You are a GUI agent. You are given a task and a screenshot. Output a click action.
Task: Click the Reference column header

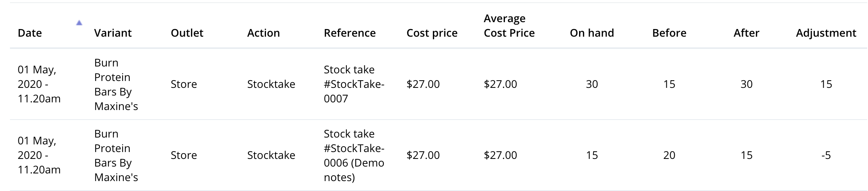349,33
